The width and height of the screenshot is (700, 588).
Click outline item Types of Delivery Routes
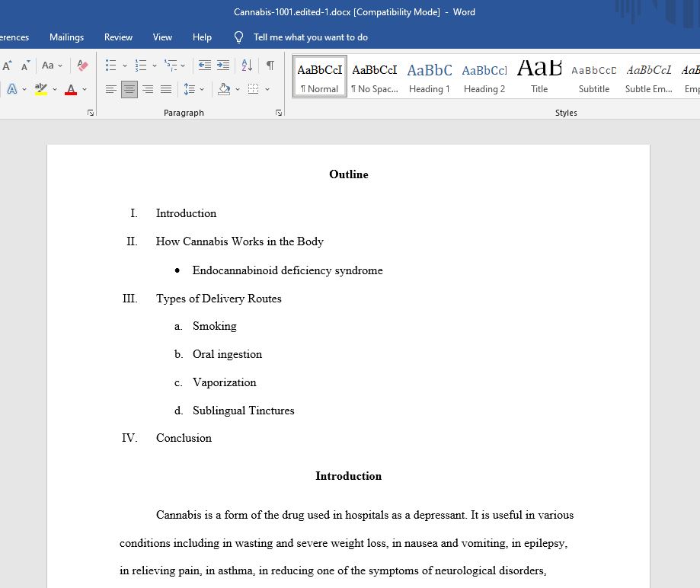click(x=219, y=299)
